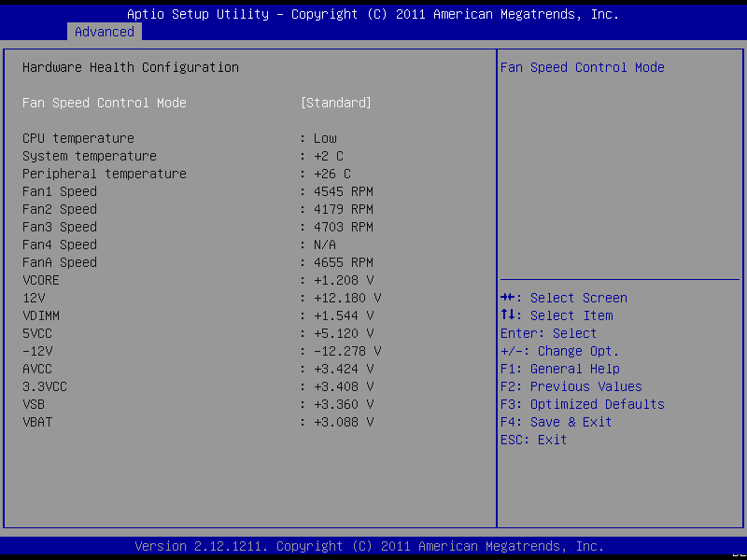Click the Select Item key hint
The width and height of the screenshot is (747, 560).
pos(557,315)
